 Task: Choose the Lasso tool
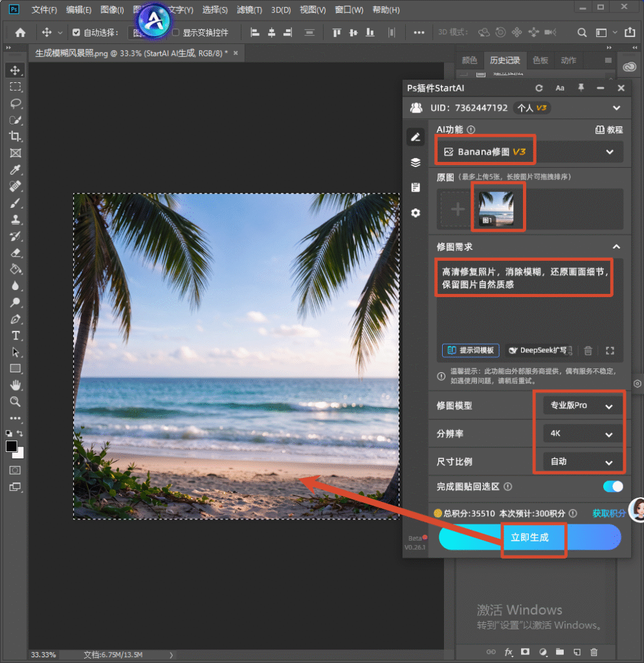pyautogui.click(x=16, y=103)
